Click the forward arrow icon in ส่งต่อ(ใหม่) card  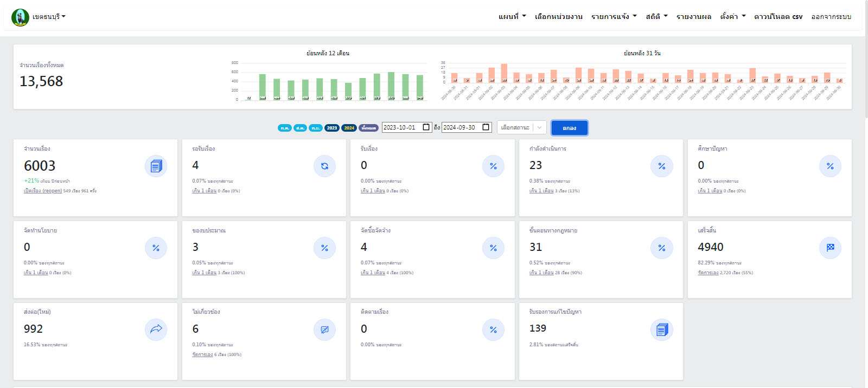click(156, 329)
